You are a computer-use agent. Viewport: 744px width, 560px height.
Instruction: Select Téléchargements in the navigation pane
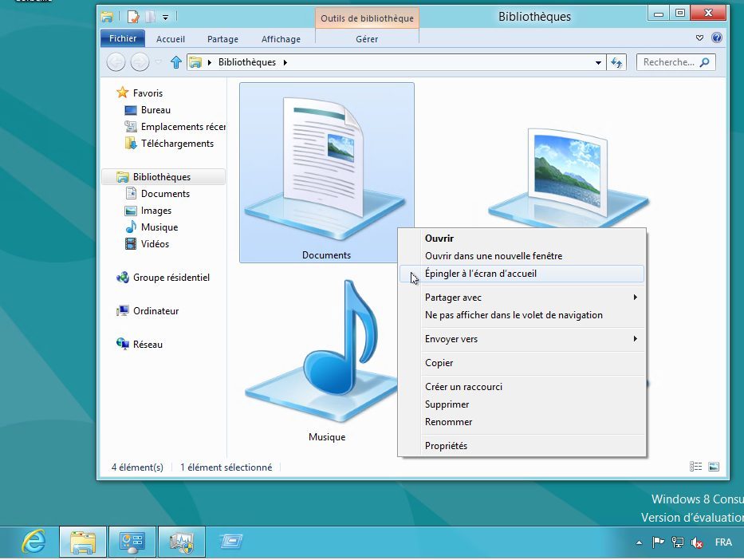[x=177, y=144]
